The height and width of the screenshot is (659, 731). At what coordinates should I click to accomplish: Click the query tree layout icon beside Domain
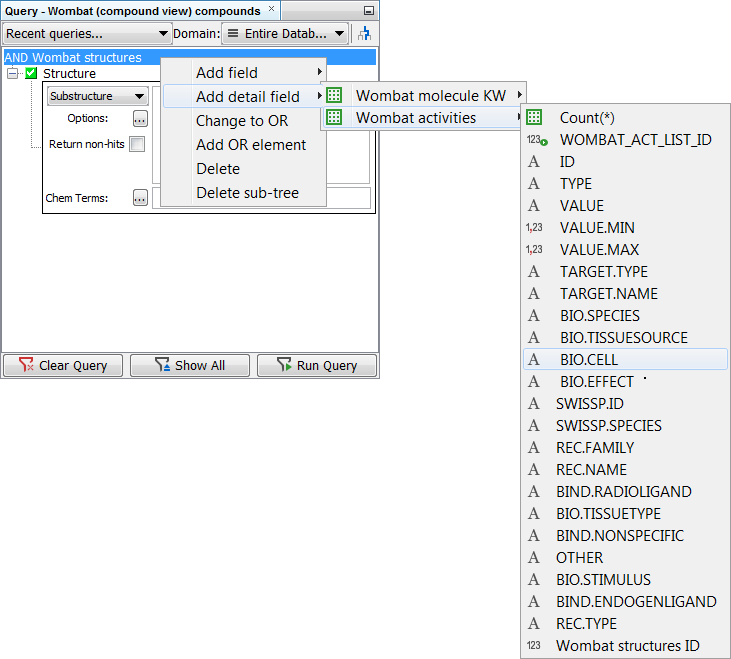[x=364, y=34]
